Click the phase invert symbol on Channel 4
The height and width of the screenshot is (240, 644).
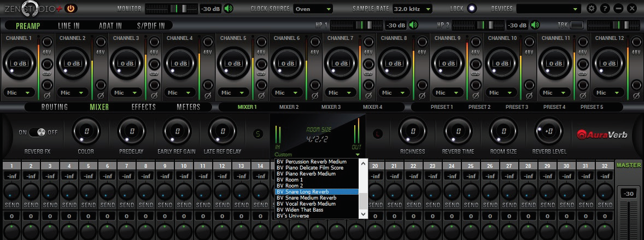pyautogui.click(x=207, y=96)
